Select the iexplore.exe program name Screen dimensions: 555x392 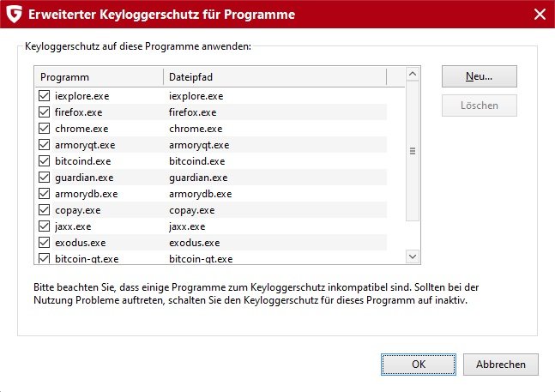pos(81,96)
